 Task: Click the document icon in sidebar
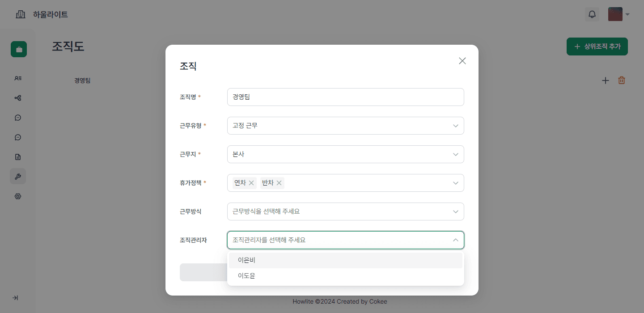pyautogui.click(x=18, y=157)
